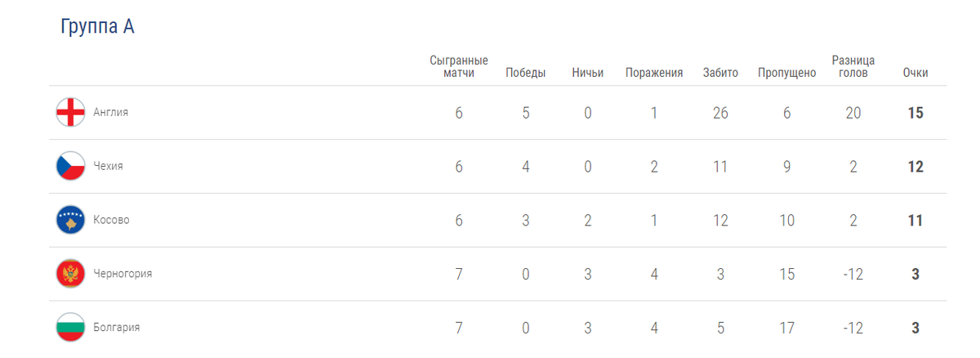This screenshot has height=358, width=980.
Task: Sort by Очки column header
Action: pyautogui.click(x=915, y=73)
